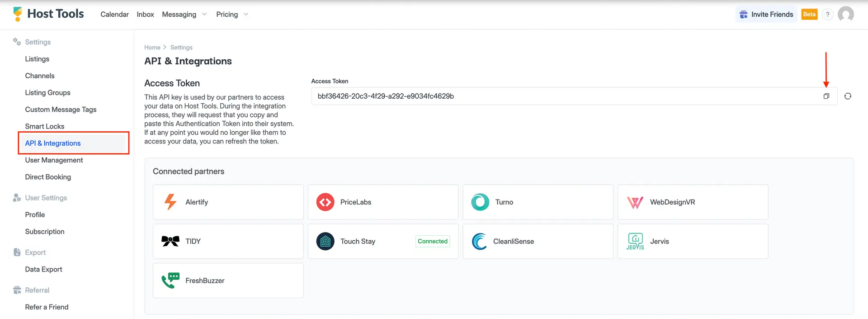868x319 pixels.
Task: Click the TIDY bow tie icon
Action: point(170,241)
